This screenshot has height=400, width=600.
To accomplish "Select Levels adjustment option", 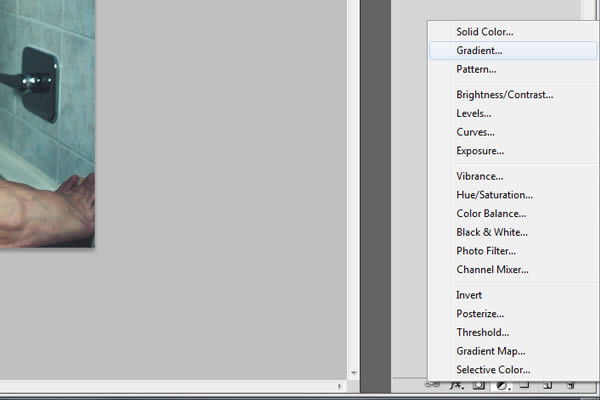I will pos(475,114).
